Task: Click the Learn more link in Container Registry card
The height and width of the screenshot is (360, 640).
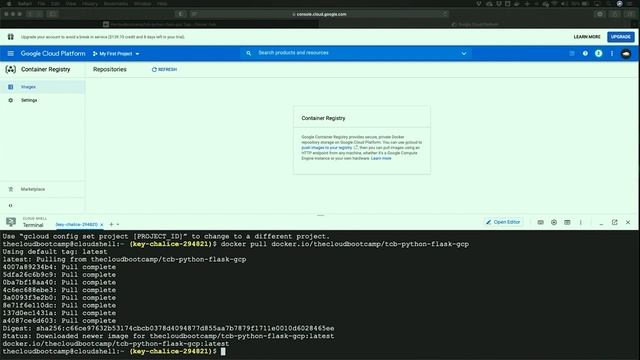Action: coord(381,158)
